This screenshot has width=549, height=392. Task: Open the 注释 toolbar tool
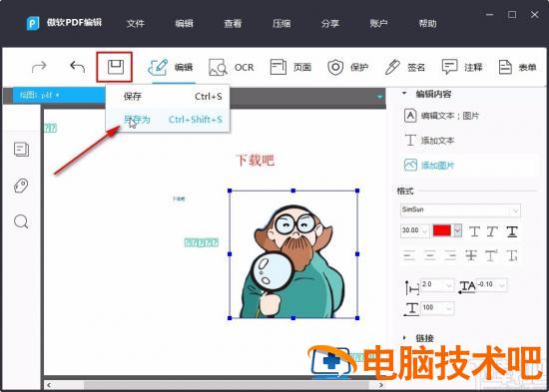click(x=462, y=67)
